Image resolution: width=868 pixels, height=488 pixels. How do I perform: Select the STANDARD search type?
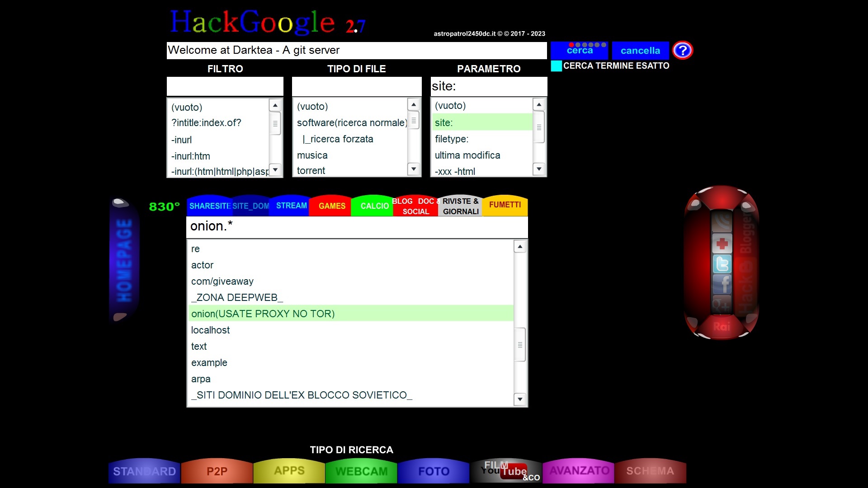pos(145,471)
